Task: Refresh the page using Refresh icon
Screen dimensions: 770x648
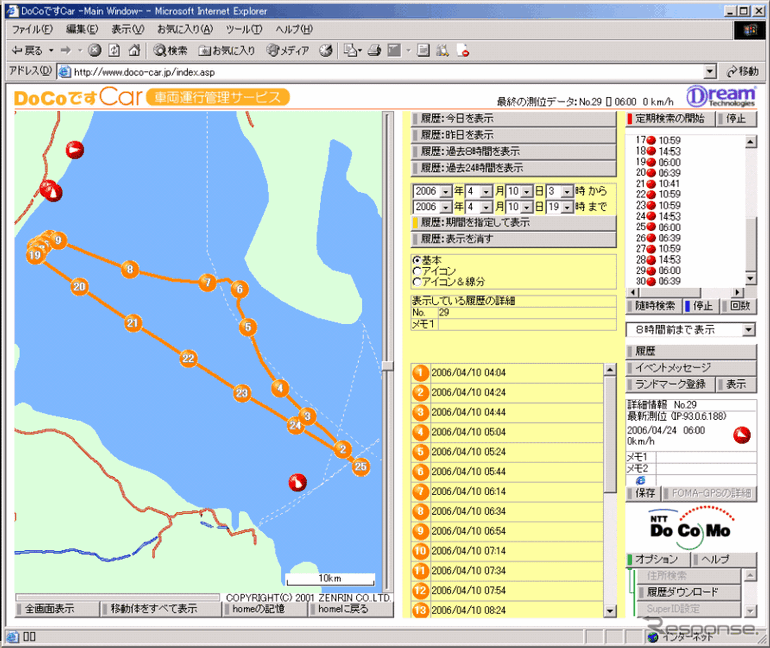Action: (x=114, y=50)
